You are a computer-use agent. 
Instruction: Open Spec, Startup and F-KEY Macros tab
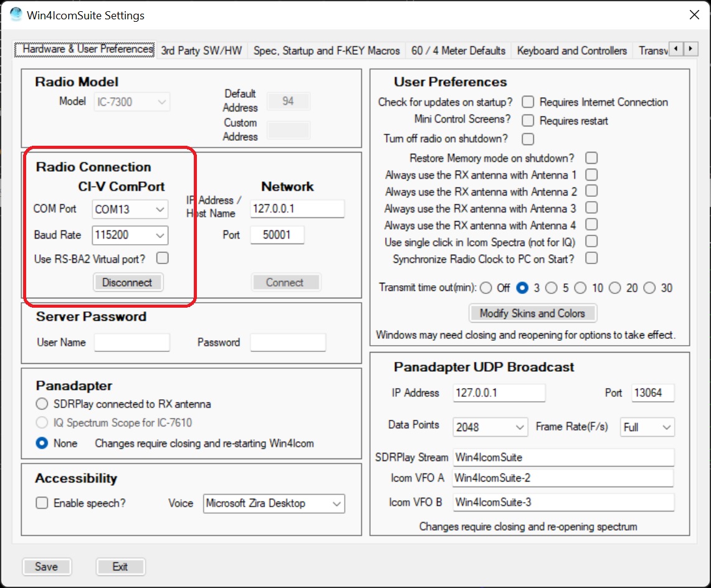pos(327,50)
